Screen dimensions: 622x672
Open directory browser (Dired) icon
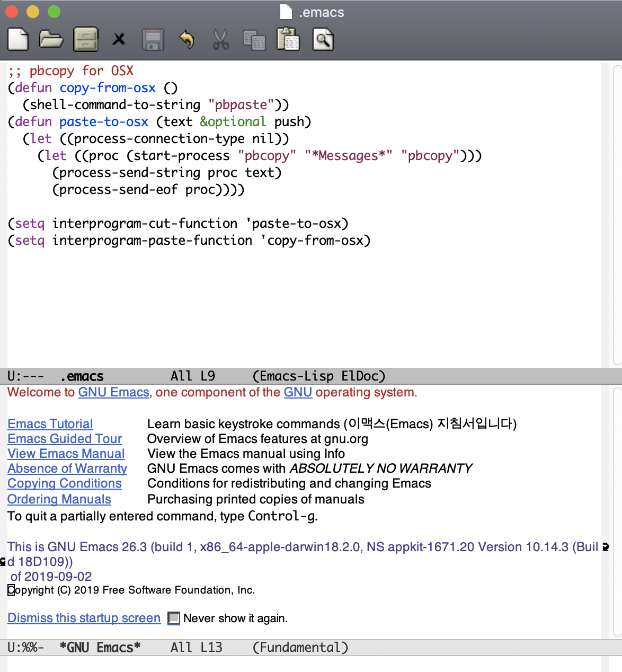tap(85, 40)
